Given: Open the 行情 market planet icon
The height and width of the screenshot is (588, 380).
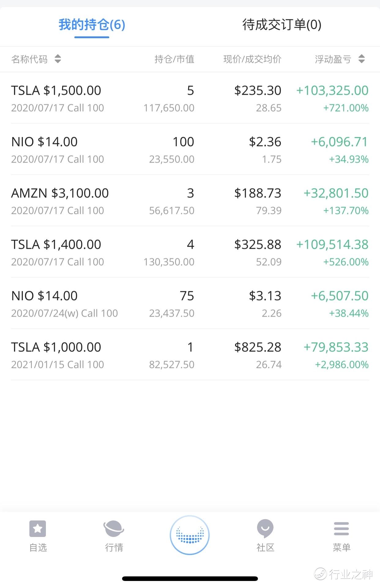Looking at the screenshot, I should 114,529.
